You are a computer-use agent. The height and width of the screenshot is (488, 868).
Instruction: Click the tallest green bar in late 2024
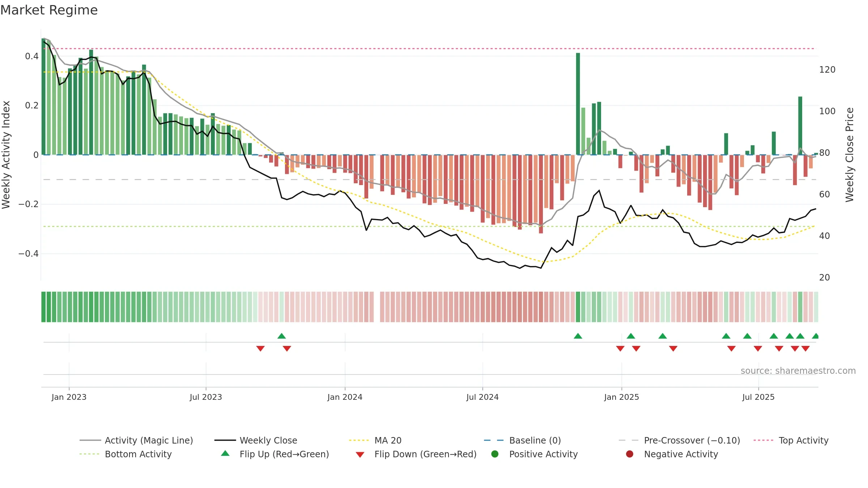pyautogui.click(x=578, y=104)
